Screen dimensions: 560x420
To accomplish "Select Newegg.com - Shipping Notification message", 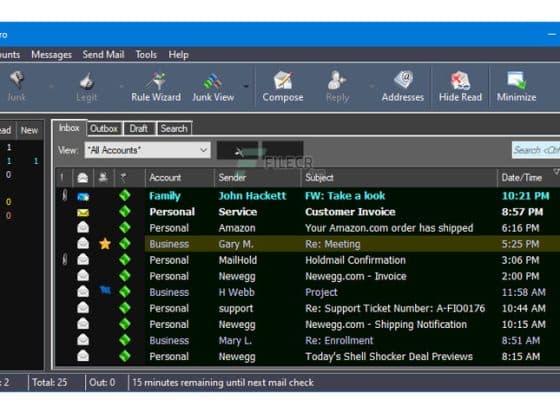I will click(386, 324).
